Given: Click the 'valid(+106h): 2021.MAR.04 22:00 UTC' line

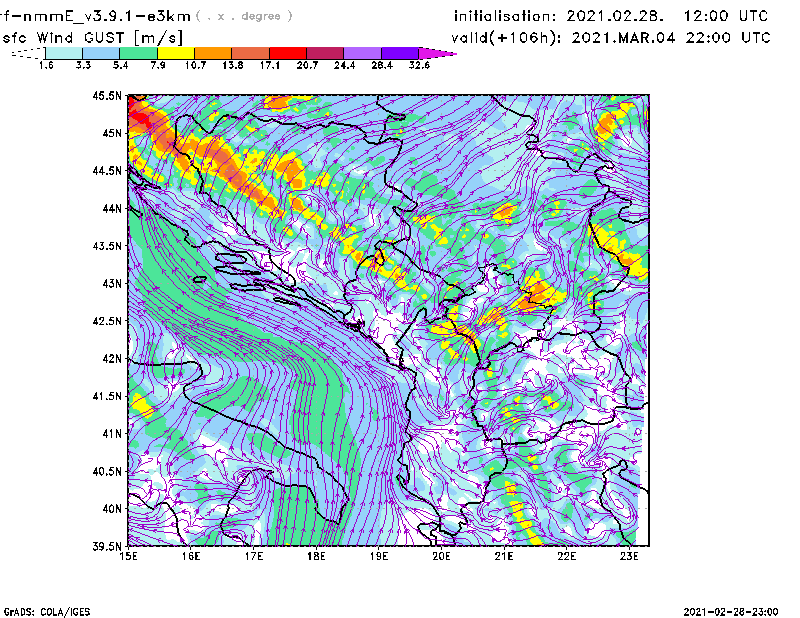Looking at the screenshot, I should pyautogui.click(x=611, y=38).
